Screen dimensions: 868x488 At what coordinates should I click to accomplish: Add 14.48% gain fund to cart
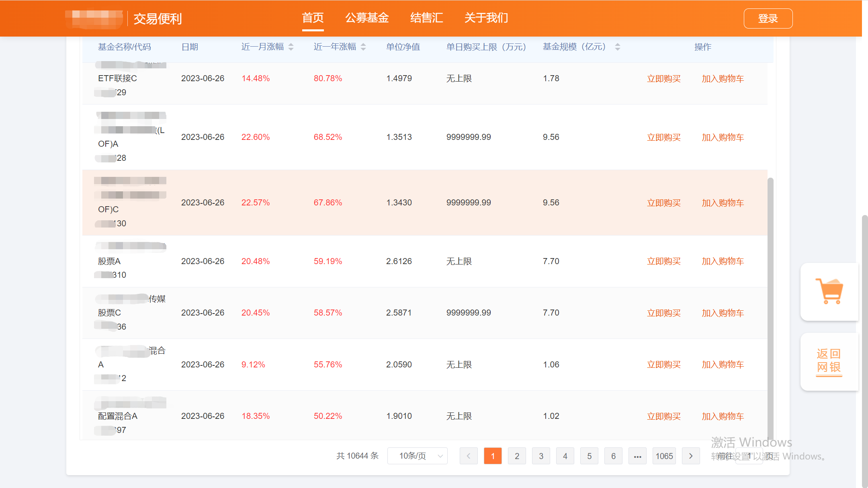click(x=723, y=79)
